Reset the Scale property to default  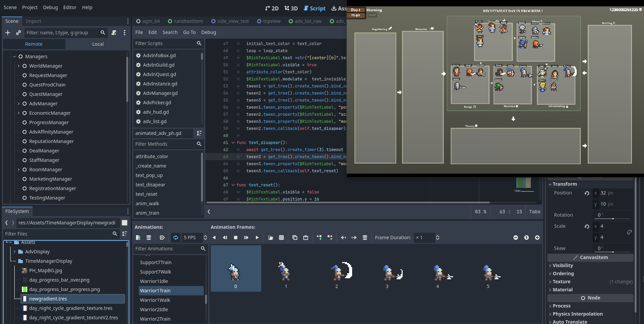click(587, 226)
